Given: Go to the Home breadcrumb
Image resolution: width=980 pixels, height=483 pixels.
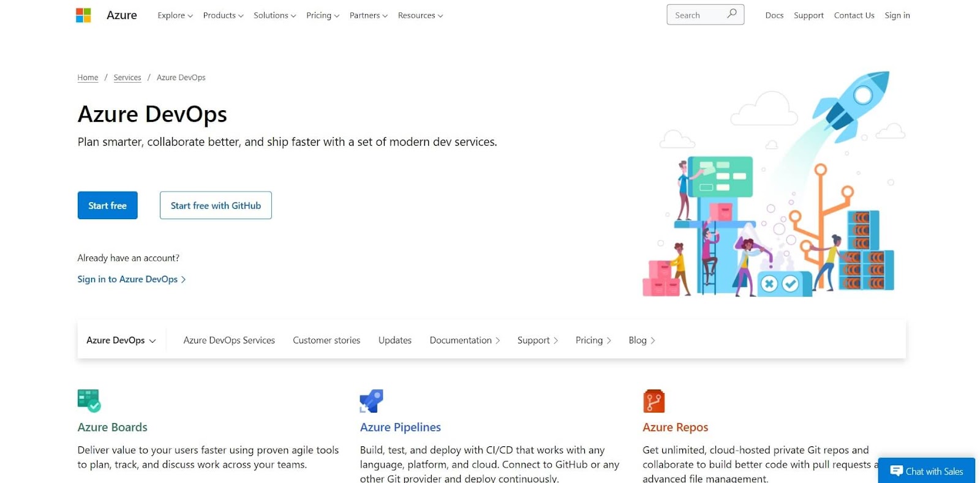Looking at the screenshot, I should pos(88,78).
